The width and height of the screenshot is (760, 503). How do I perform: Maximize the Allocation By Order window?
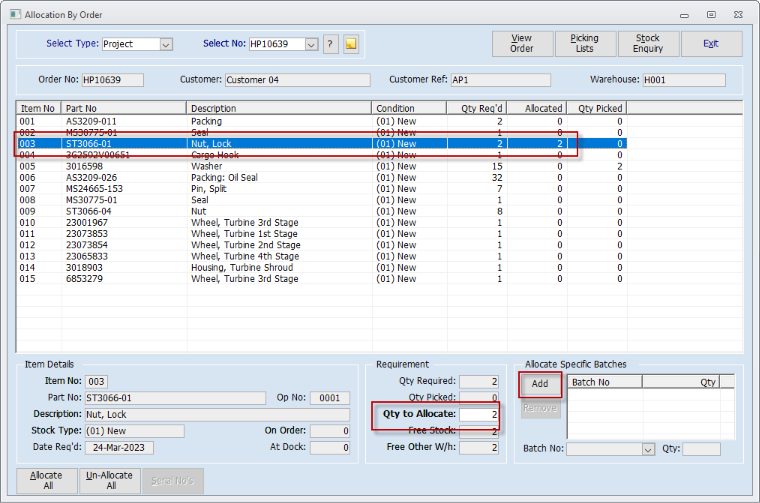pos(711,15)
